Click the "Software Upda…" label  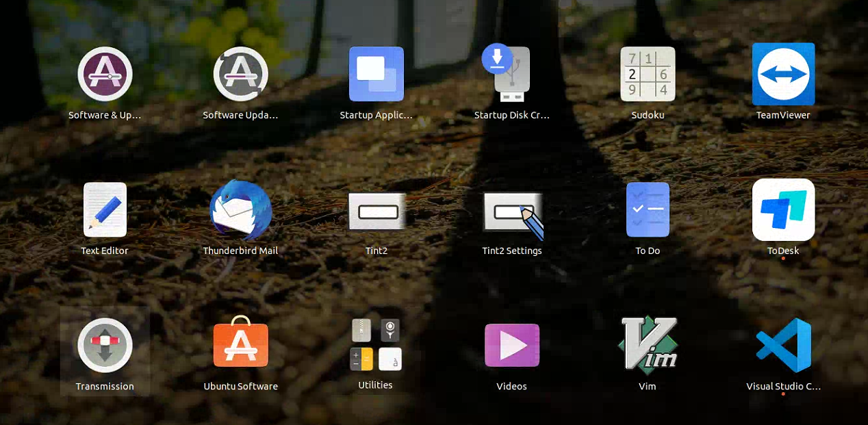click(x=240, y=115)
